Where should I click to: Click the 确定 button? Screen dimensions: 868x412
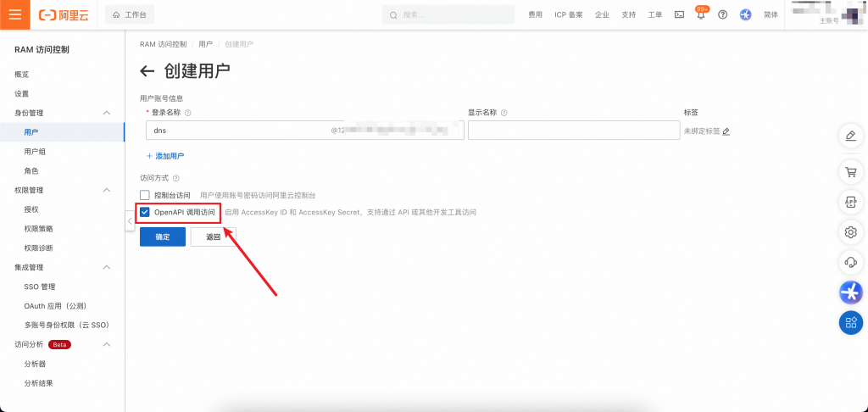point(162,237)
